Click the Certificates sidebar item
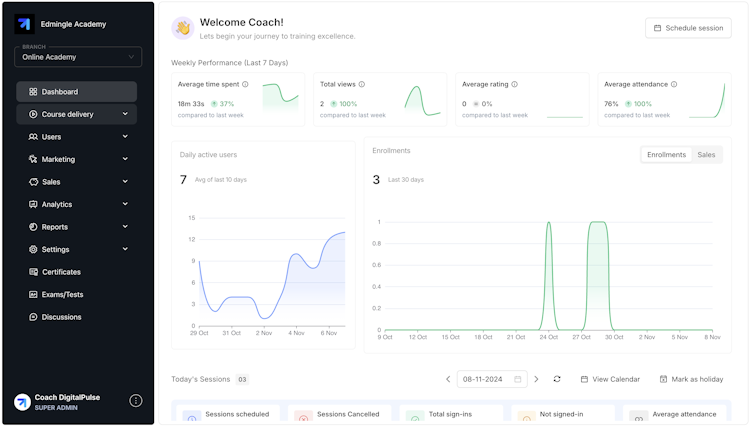The height and width of the screenshot is (428, 750). (61, 272)
